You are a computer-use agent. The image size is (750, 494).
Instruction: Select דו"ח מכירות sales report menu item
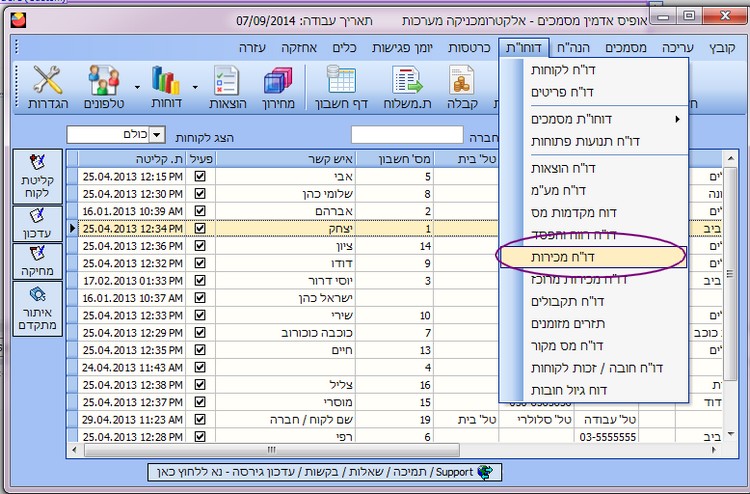point(593,257)
